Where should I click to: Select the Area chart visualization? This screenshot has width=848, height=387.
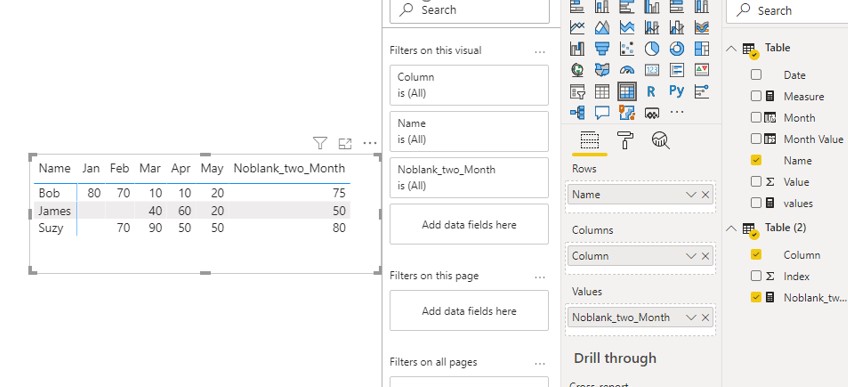point(602,27)
